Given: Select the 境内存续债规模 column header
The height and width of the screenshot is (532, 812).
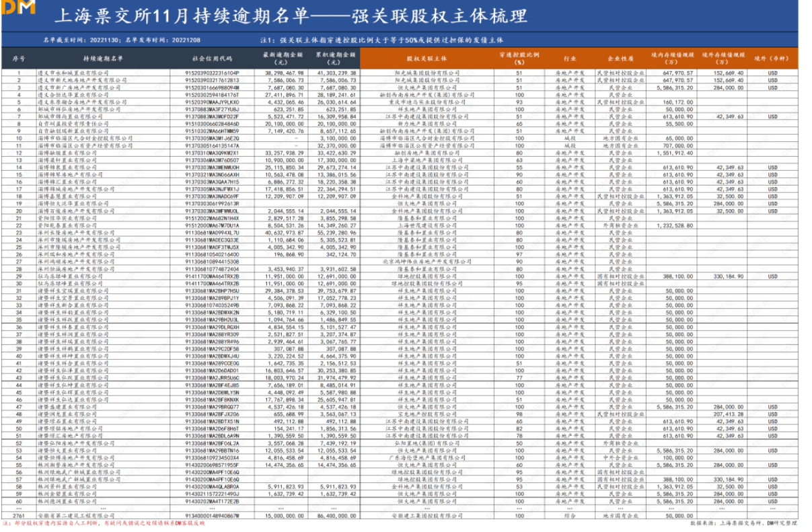Looking at the screenshot, I should 671,59.
